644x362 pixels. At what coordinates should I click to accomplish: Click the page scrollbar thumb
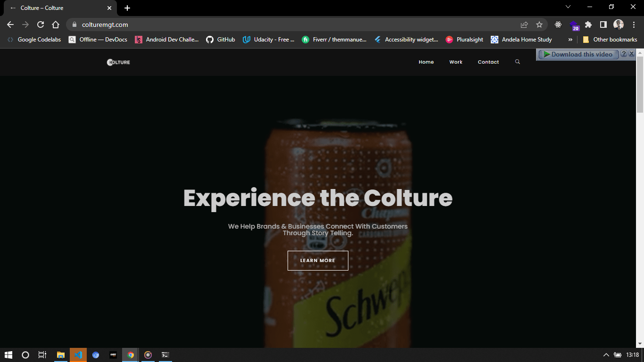pyautogui.click(x=640, y=84)
